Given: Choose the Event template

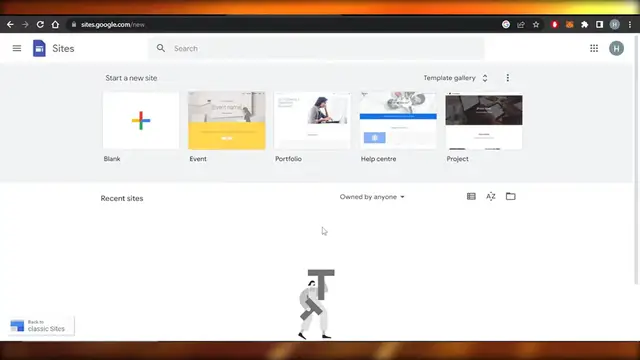Looking at the screenshot, I should (x=227, y=120).
